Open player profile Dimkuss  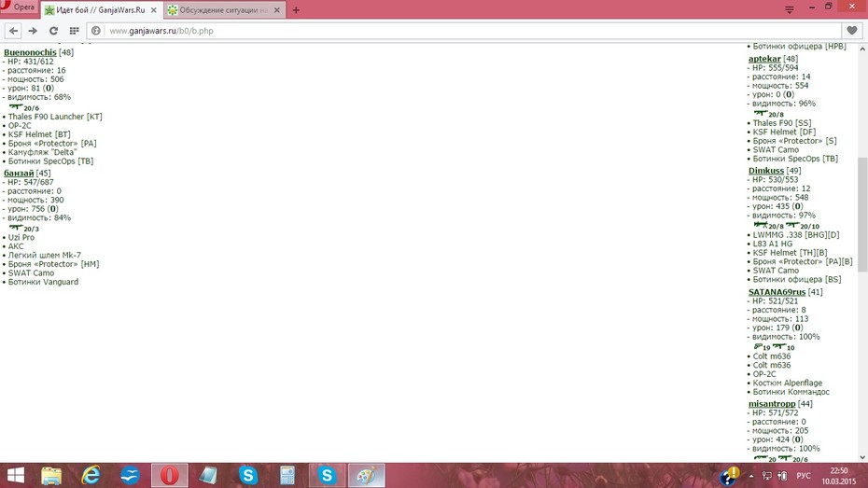(x=766, y=171)
